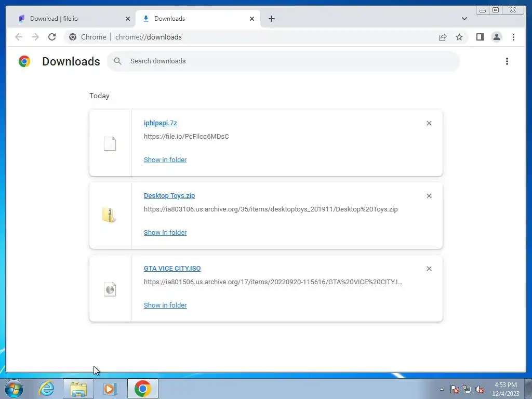
Task: Click the Chrome logo beside Downloads title
Action: coord(24,61)
